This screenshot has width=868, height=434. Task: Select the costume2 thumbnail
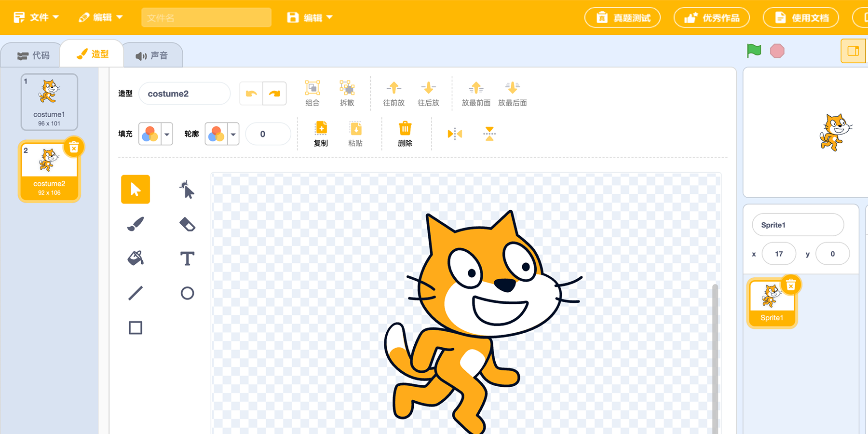click(49, 171)
